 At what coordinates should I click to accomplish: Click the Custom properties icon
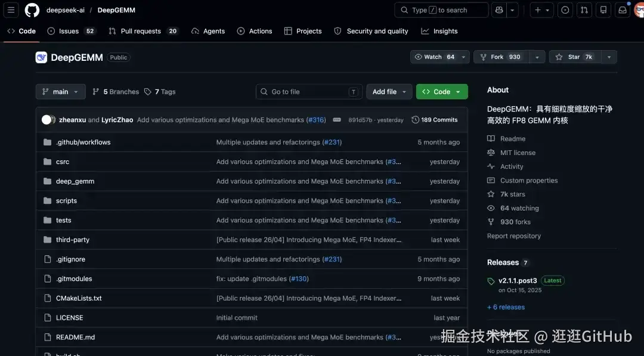pos(491,180)
